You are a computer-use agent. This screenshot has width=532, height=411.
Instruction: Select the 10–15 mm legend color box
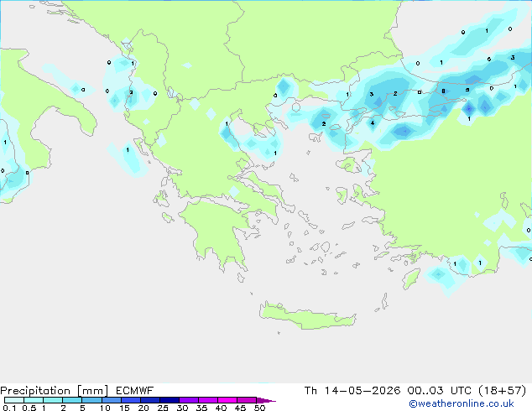pyautogui.click(x=111, y=400)
